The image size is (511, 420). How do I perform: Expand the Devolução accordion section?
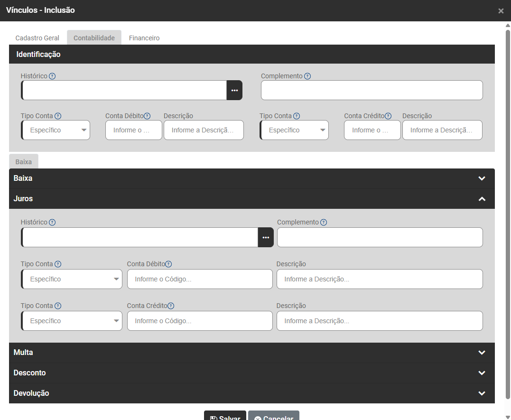(252, 393)
